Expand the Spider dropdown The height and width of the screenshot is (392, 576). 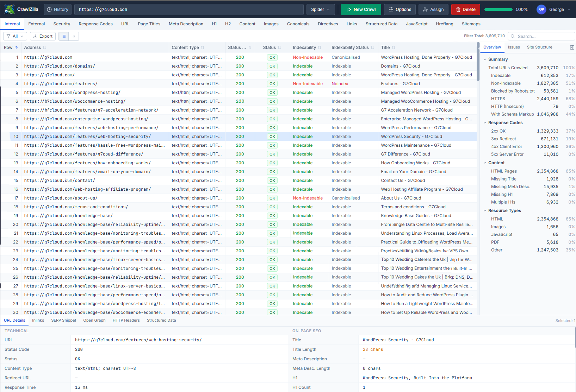pyautogui.click(x=320, y=9)
